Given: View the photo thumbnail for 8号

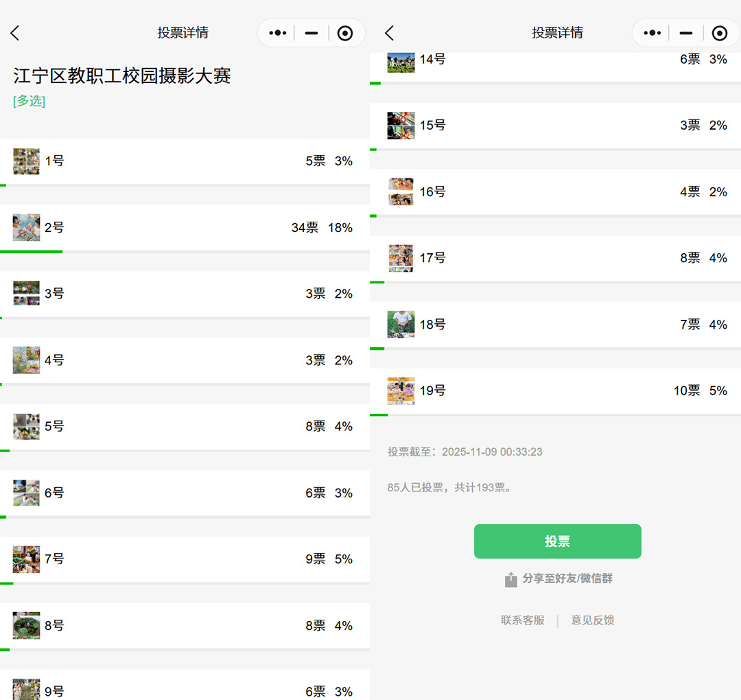Looking at the screenshot, I should click(26, 625).
